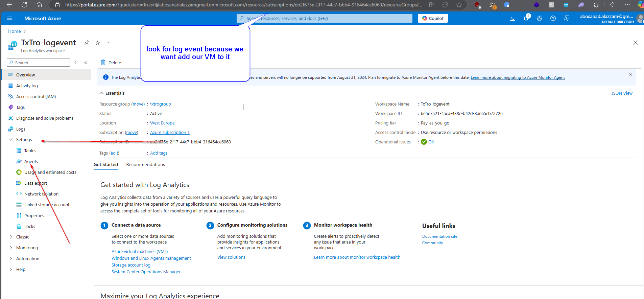The height and width of the screenshot is (299, 644).
Task: Collapse the Settings section in sidebar
Action: coord(11,139)
